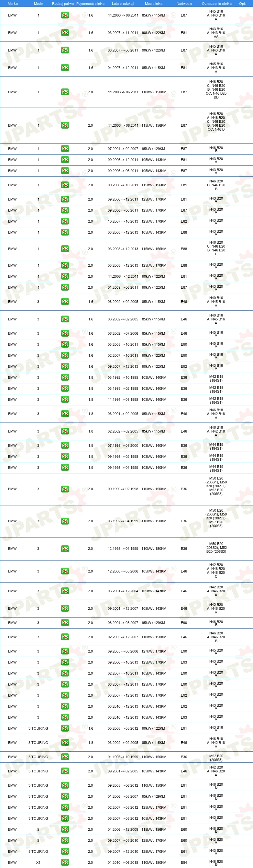The image size is (253, 868).
Task: Click fuel icon in 03.2001 -> 12.2004 row
Action: click(65, 591)
